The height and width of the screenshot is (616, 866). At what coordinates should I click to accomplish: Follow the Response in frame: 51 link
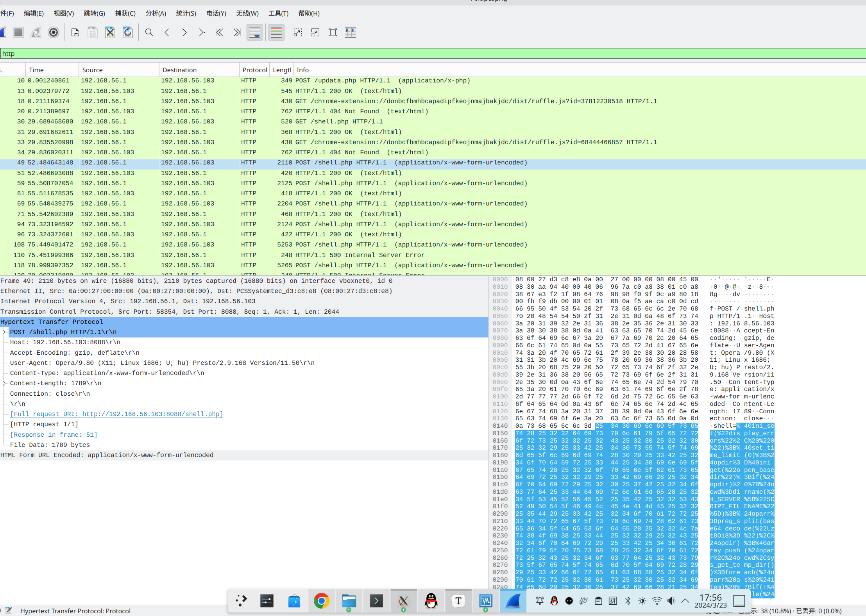click(54, 435)
